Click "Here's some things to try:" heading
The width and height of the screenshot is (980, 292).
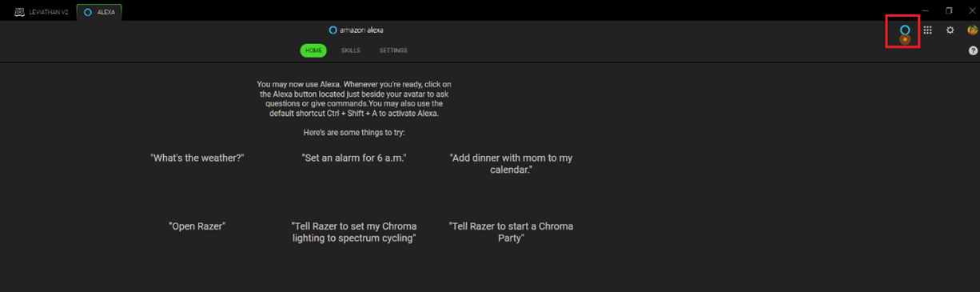pyautogui.click(x=354, y=132)
